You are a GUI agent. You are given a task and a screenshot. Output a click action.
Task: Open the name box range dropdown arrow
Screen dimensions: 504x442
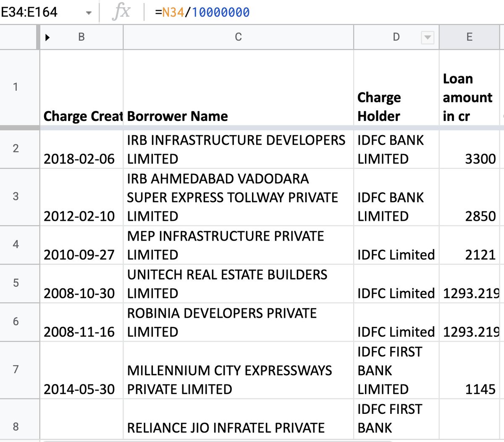click(x=89, y=13)
